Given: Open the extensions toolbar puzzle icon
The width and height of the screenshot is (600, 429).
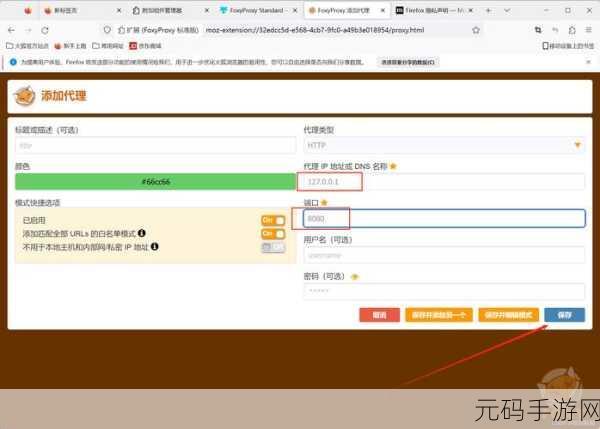Looking at the screenshot, I should coord(572,30).
